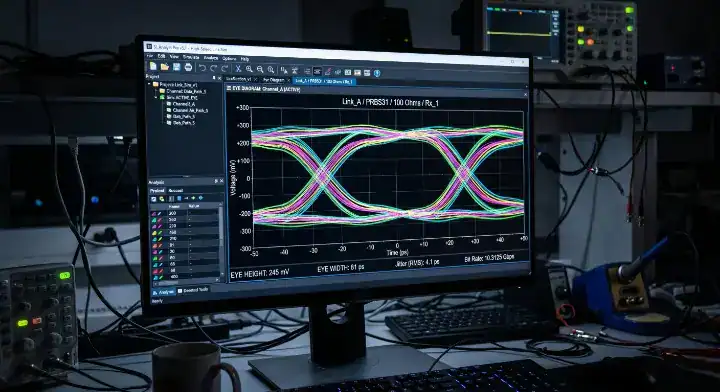Click the blue diamond icon in Analysis toolbar

pos(201,198)
